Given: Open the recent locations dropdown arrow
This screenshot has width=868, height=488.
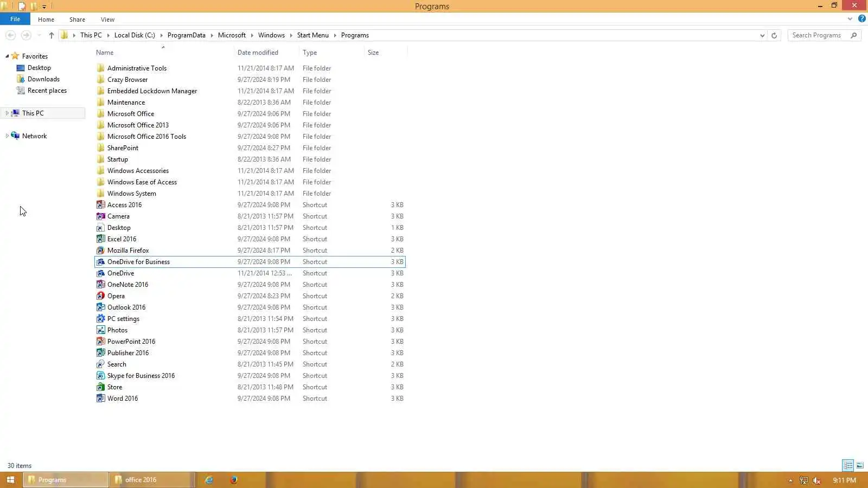Looking at the screenshot, I should pos(39,35).
